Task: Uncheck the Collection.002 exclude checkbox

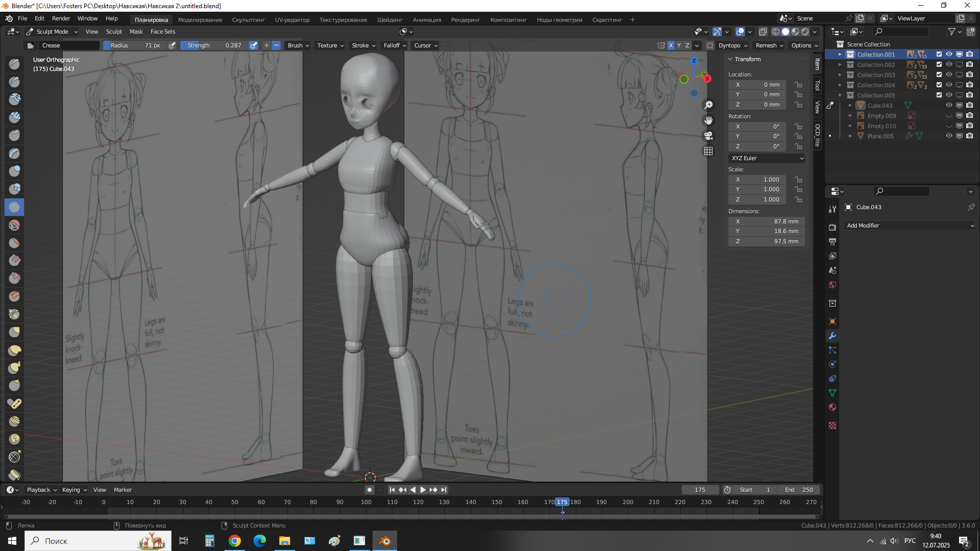Action: tap(939, 65)
